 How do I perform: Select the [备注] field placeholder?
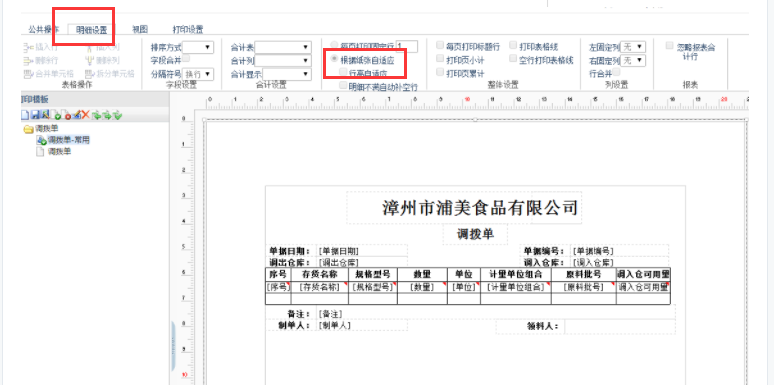(x=330, y=314)
